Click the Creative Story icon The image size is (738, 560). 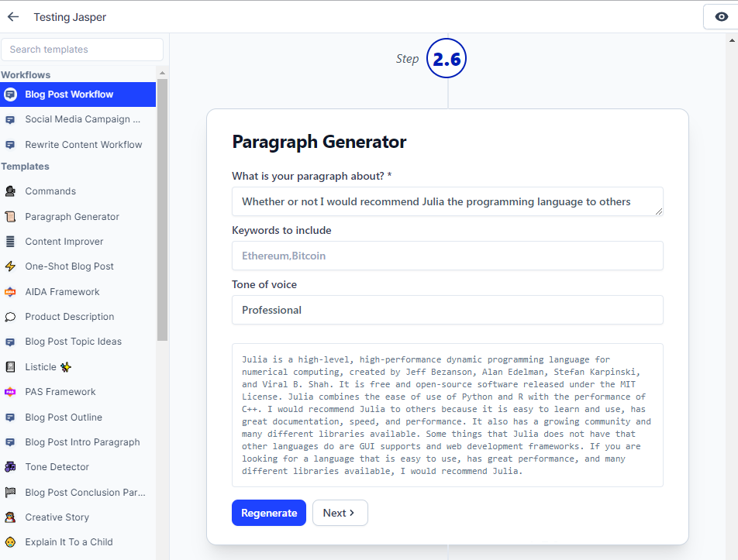tap(10, 517)
